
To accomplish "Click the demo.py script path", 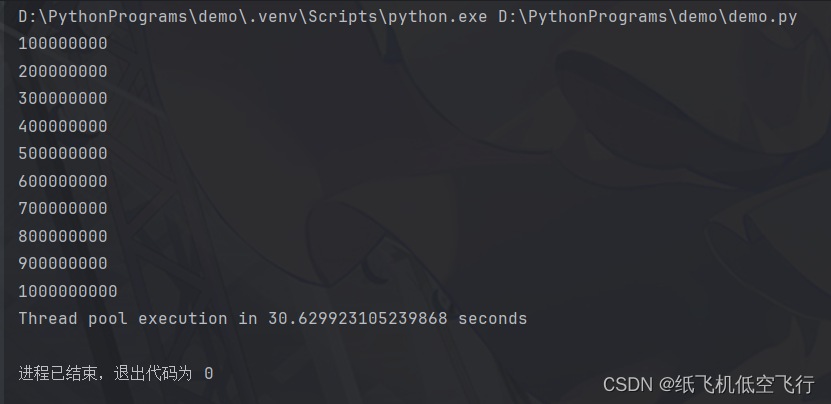I will click(648, 17).
